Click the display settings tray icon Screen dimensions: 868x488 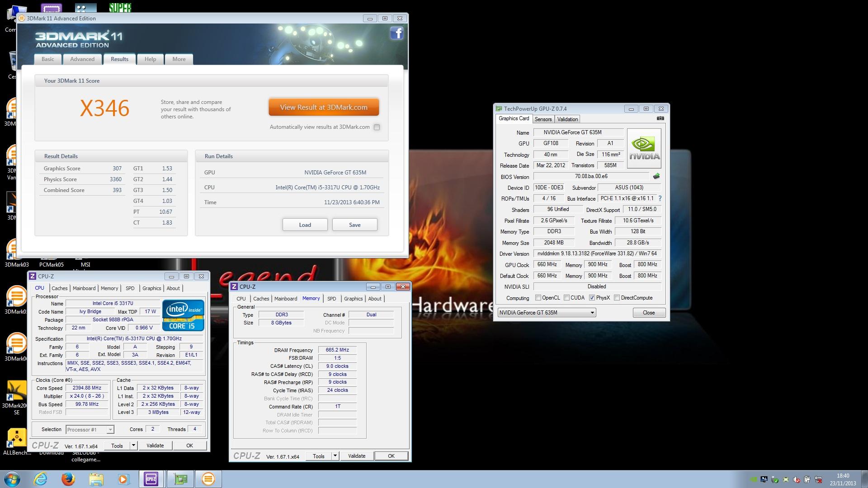coord(764,479)
